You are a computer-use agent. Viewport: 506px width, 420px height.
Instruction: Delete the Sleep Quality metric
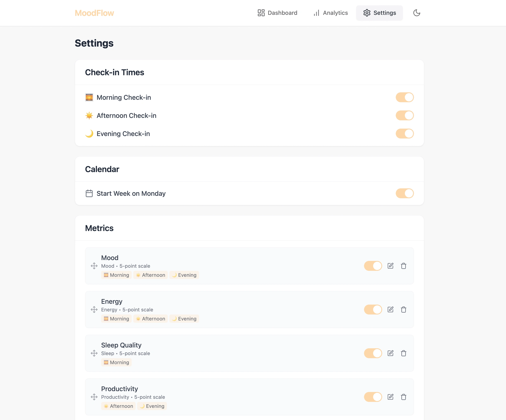[404, 353]
